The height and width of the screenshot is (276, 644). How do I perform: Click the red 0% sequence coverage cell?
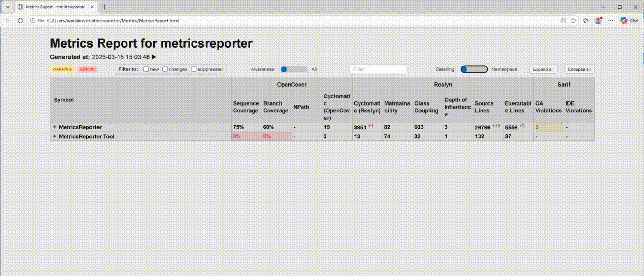[x=246, y=136]
